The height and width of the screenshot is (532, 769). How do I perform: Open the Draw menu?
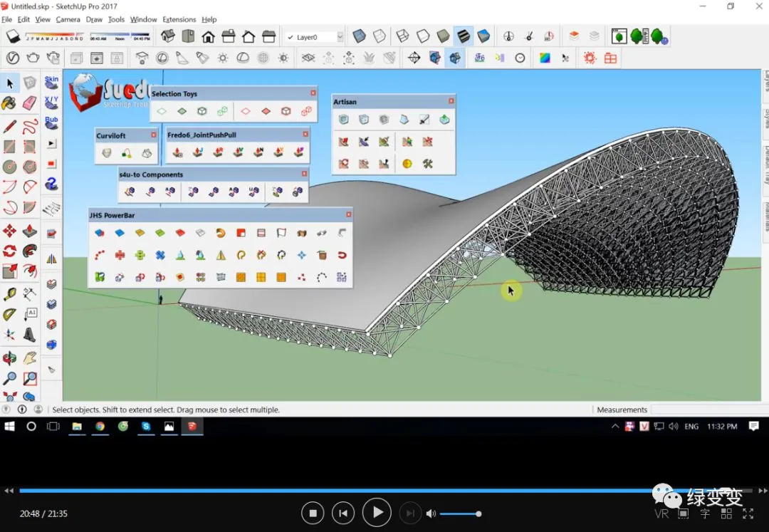pos(94,19)
